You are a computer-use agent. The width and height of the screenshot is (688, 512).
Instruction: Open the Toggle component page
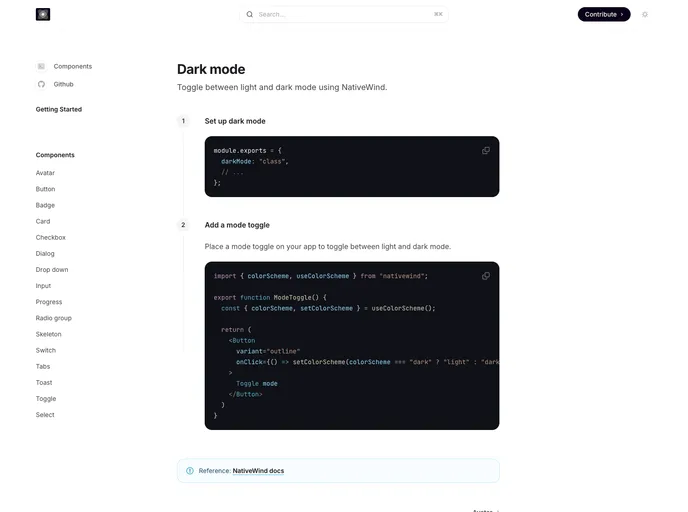(46, 398)
